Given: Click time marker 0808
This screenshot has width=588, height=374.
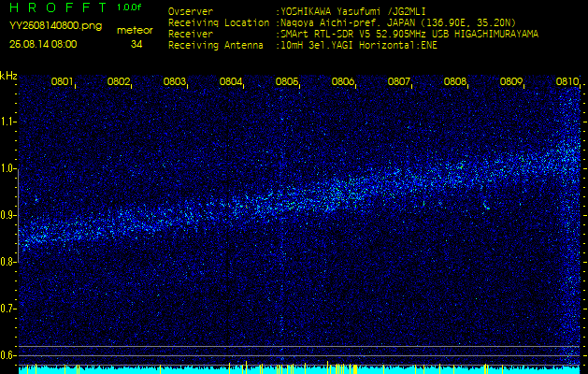Looking at the screenshot, I should coord(455,81).
